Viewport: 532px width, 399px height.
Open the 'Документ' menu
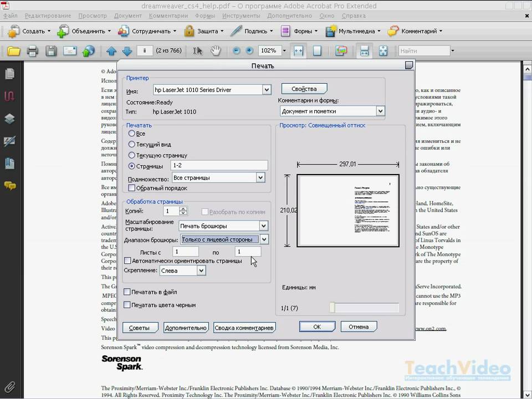click(127, 16)
